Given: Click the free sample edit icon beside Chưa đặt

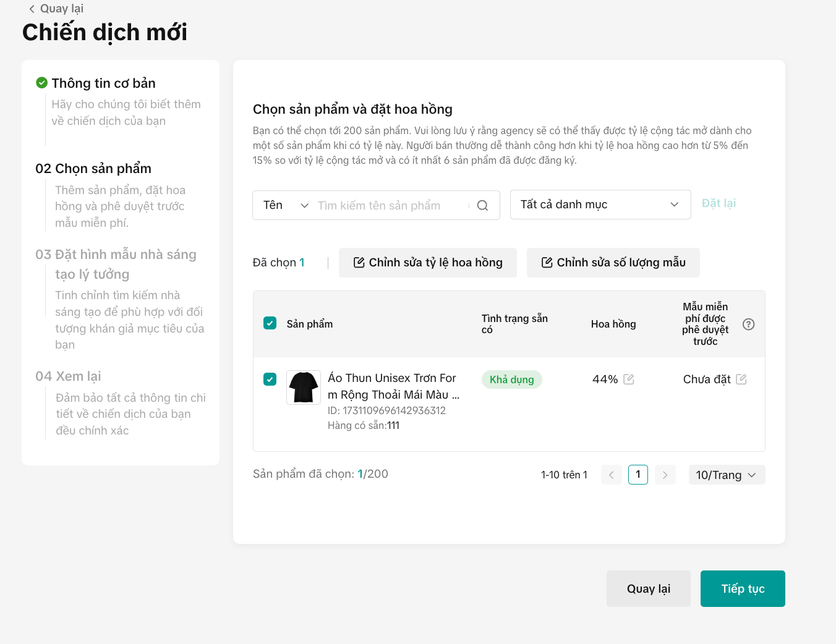Looking at the screenshot, I should [x=741, y=379].
